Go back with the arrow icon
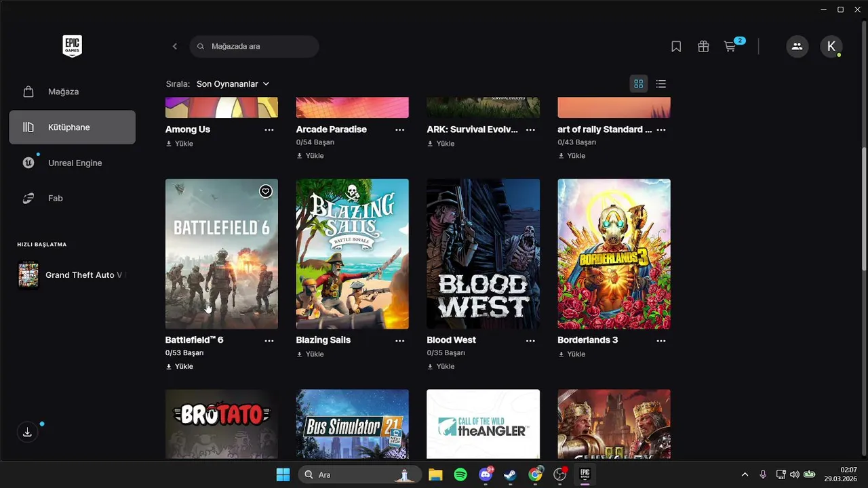Image resolution: width=868 pixels, height=488 pixels. point(175,46)
